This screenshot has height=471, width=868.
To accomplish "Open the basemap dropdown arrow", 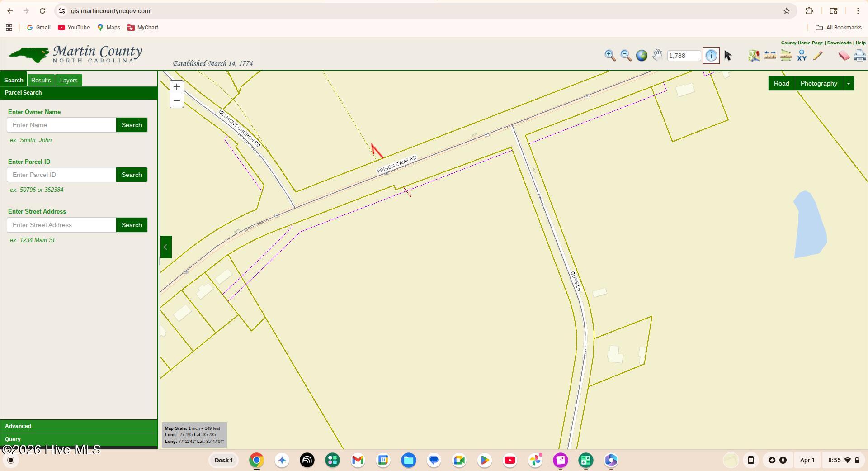I will [x=849, y=84].
